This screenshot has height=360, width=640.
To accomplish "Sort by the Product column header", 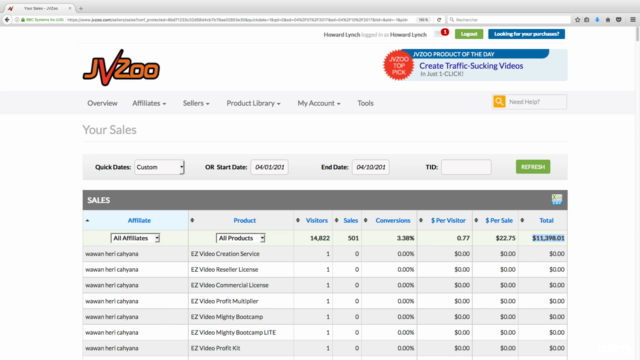I will coord(244,220).
